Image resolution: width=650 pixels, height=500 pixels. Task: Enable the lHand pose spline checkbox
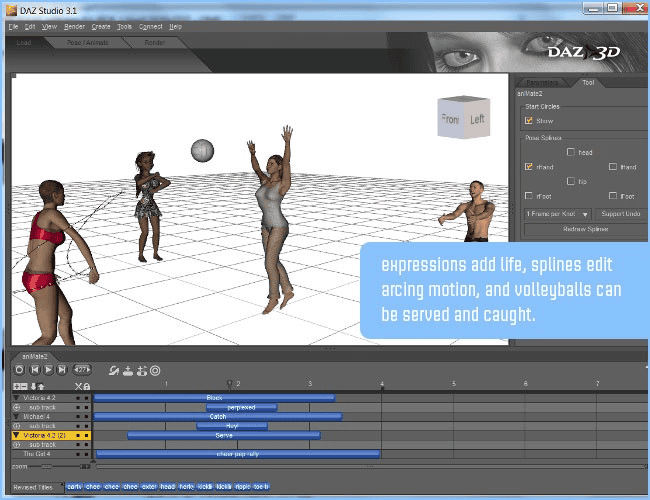(x=613, y=167)
